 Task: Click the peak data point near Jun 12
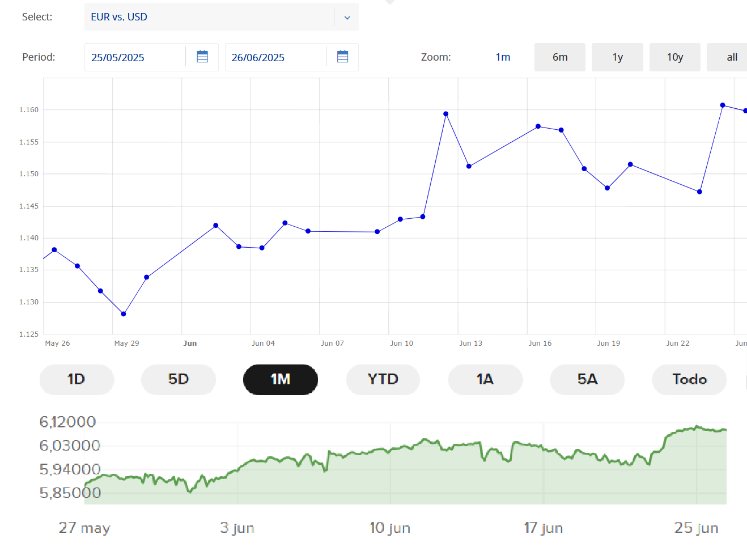click(446, 114)
